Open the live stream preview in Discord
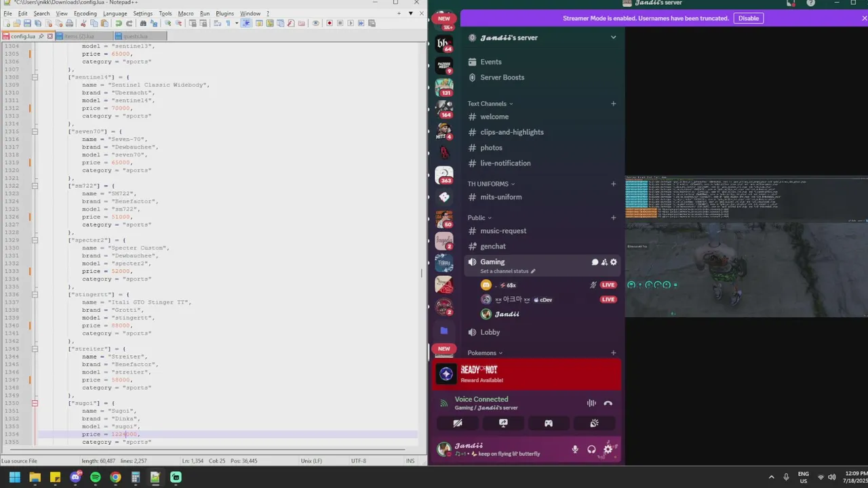This screenshot has width=868, height=488. [746, 246]
